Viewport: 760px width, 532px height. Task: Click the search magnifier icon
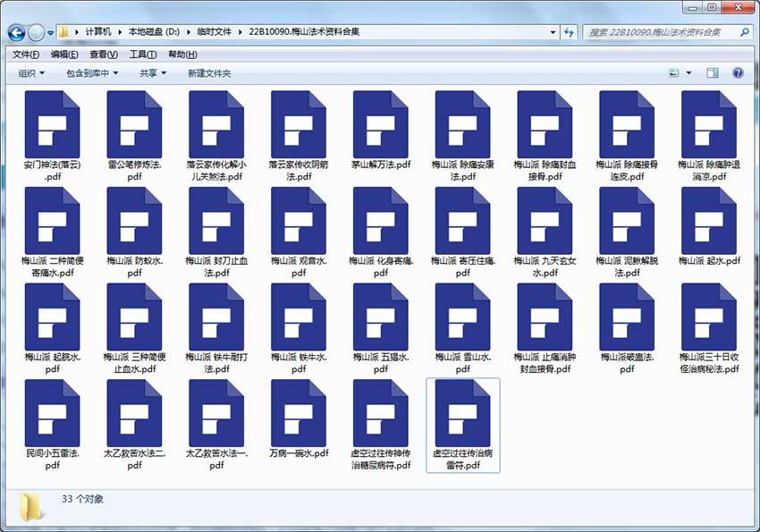click(745, 32)
